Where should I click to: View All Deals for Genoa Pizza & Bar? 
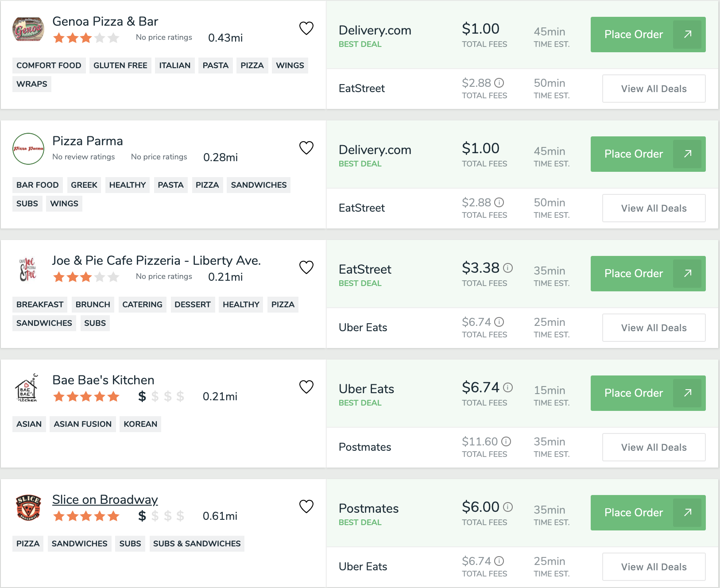pyautogui.click(x=654, y=89)
